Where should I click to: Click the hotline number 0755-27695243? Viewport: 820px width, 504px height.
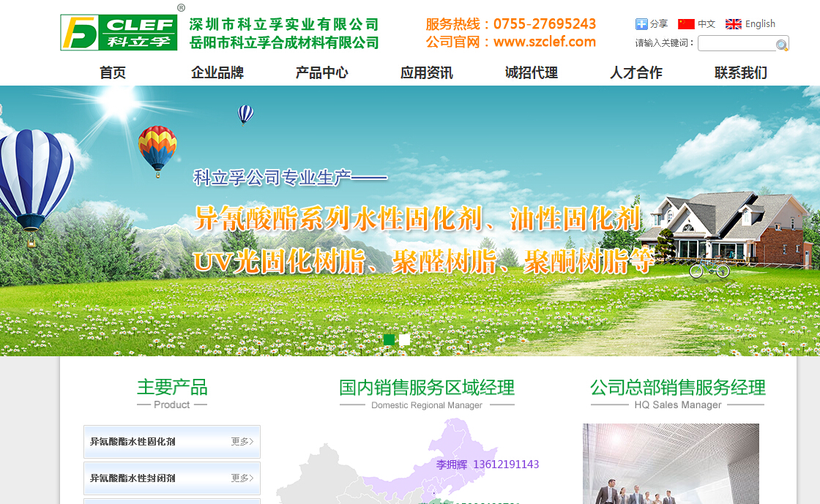tap(545, 24)
